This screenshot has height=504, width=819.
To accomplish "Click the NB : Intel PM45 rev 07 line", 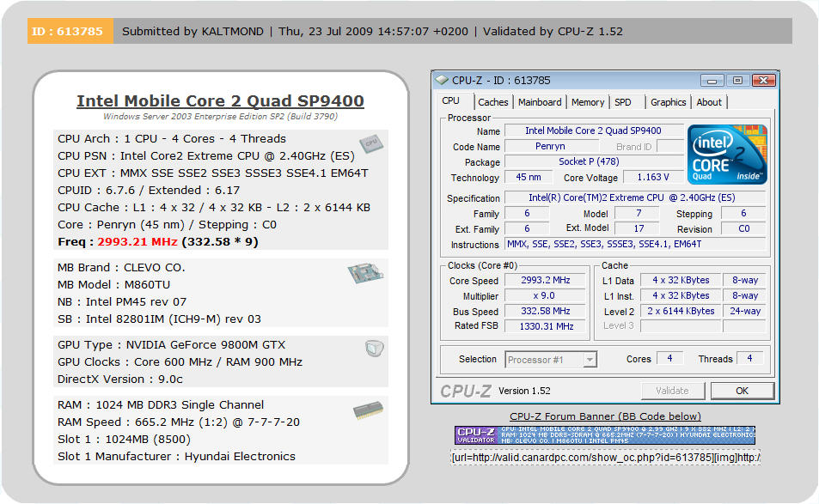I will tap(122, 301).
